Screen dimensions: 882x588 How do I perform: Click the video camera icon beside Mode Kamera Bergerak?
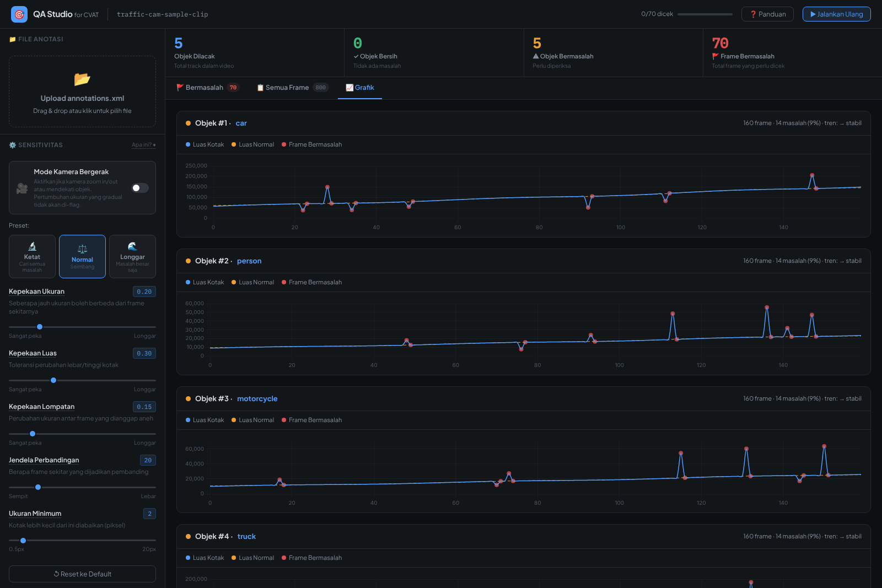click(x=22, y=188)
